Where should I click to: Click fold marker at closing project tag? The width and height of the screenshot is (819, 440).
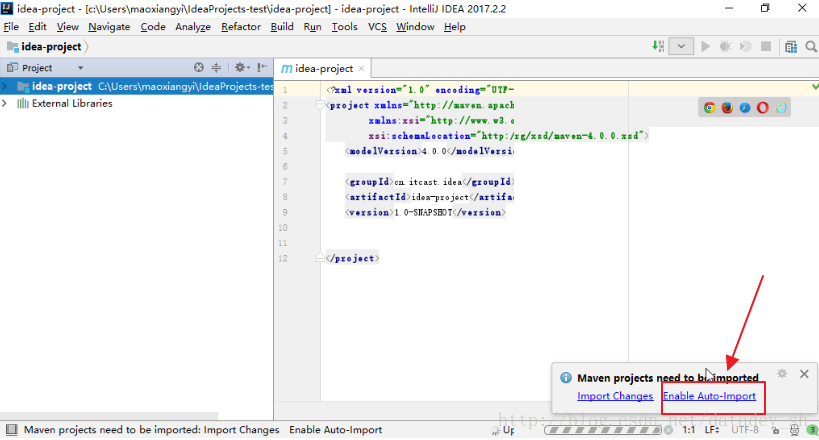click(x=320, y=258)
